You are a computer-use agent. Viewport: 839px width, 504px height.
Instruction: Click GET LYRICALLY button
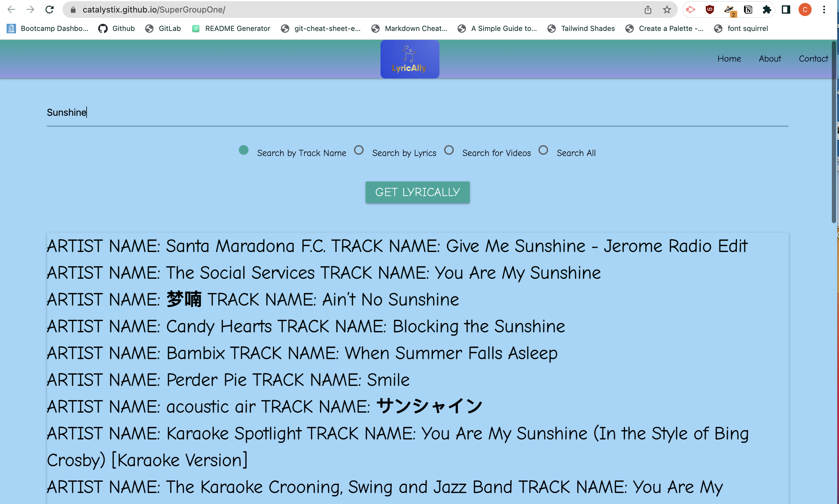[x=417, y=192]
